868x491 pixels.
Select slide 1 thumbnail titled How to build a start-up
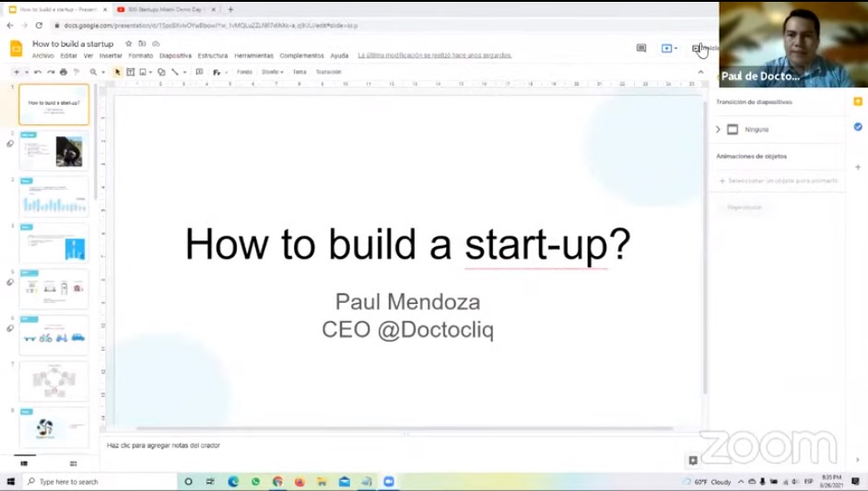53,105
